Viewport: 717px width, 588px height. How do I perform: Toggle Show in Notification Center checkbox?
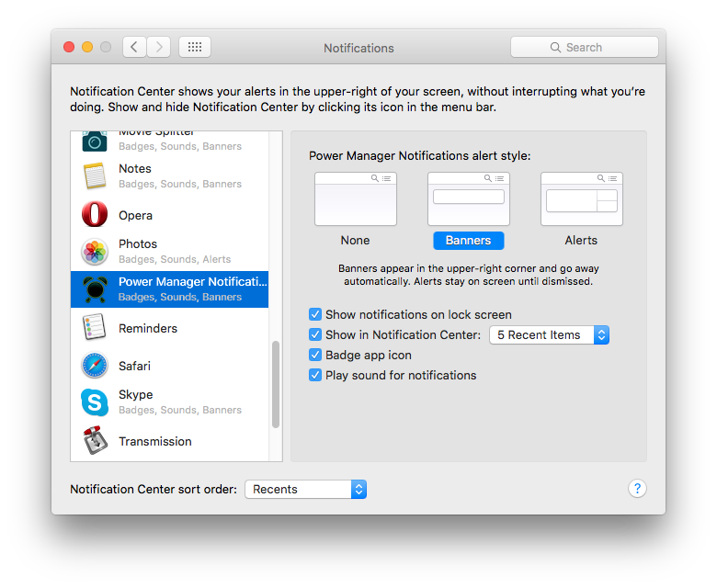pyautogui.click(x=315, y=334)
